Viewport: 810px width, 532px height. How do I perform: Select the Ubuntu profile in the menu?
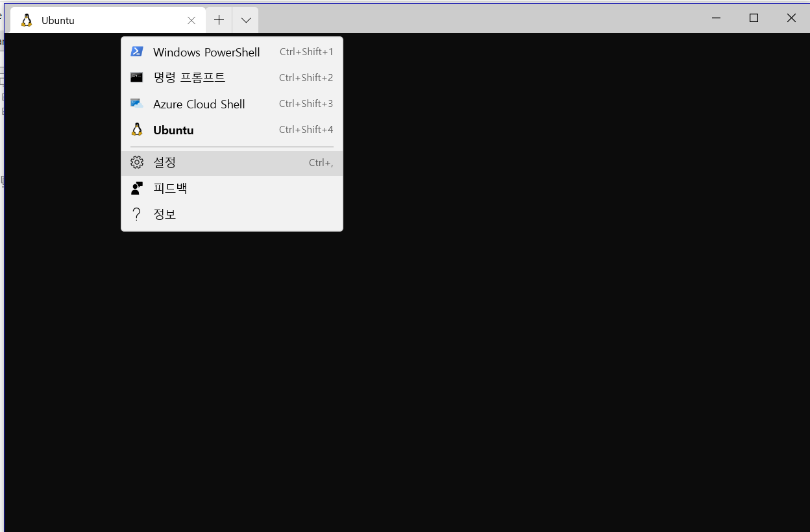232,130
